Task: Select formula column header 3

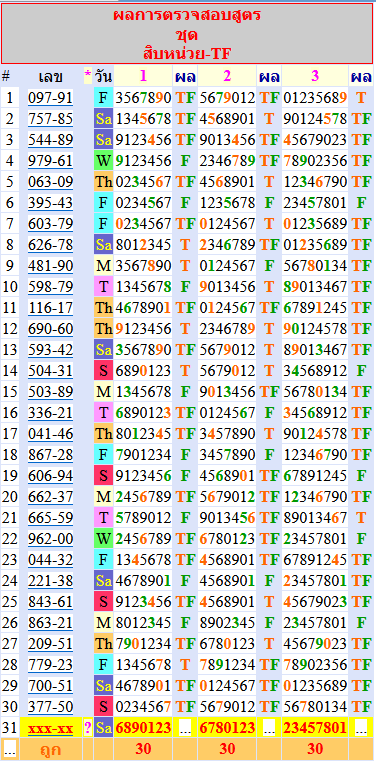Action: 315,76
